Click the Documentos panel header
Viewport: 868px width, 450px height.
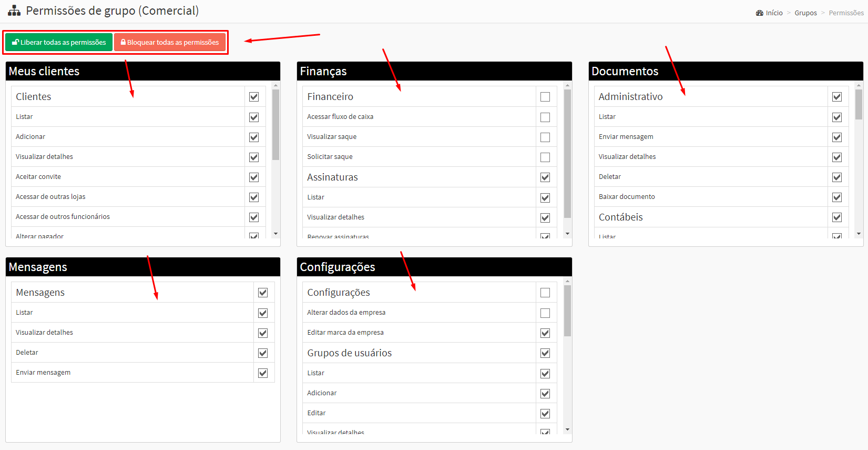coord(726,71)
